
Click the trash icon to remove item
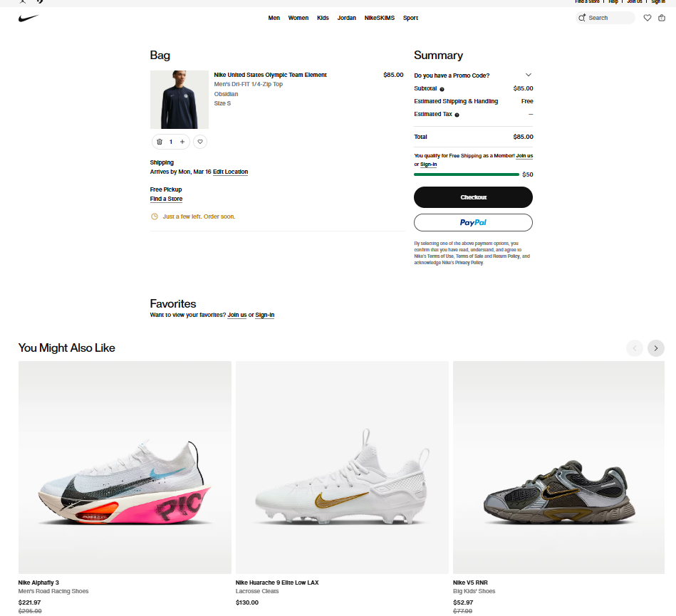coord(160,142)
